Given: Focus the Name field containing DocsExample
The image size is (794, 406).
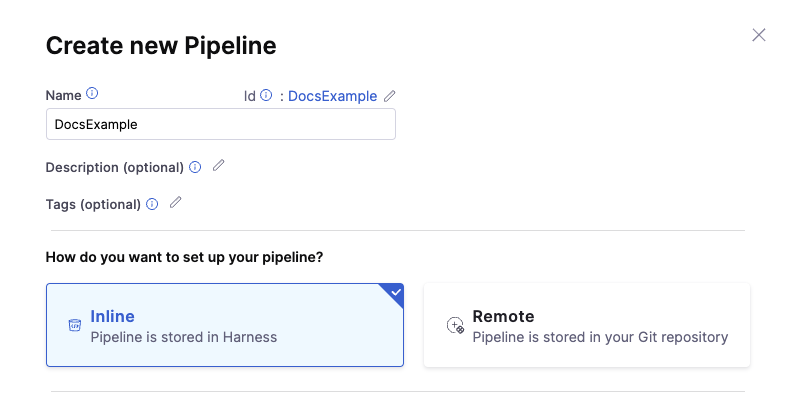Looking at the screenshot, I should (x=220, y=125).
